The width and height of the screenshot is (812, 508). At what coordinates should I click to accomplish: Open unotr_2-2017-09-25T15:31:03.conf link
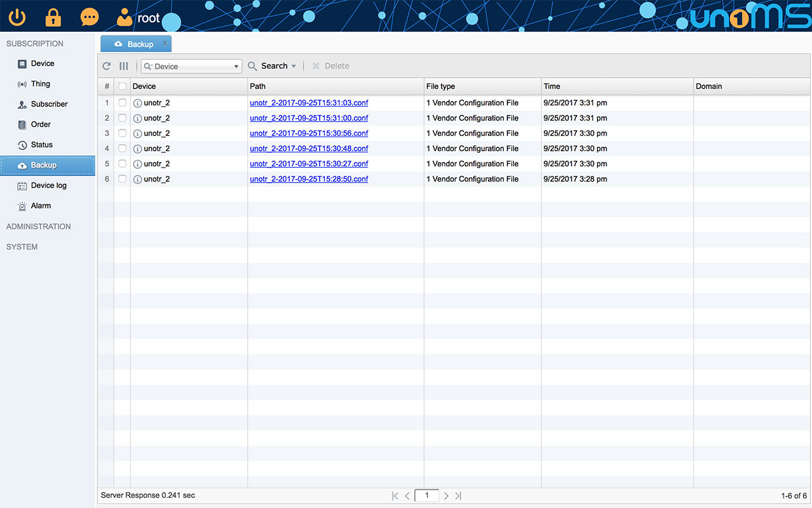[309, 103]
